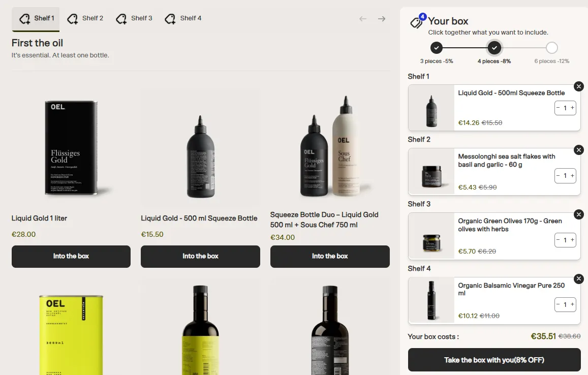Add Liquid Gold 1 liter into the box

point(71,257)
